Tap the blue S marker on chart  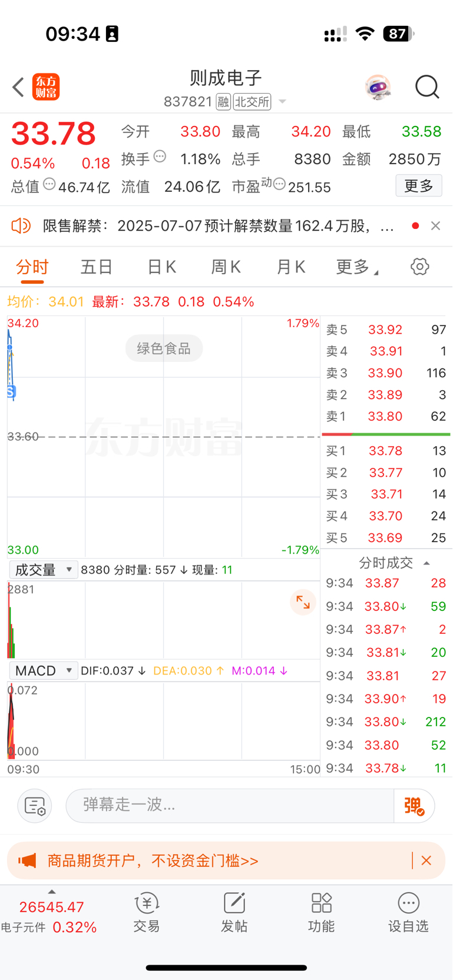tap(11, 391)
